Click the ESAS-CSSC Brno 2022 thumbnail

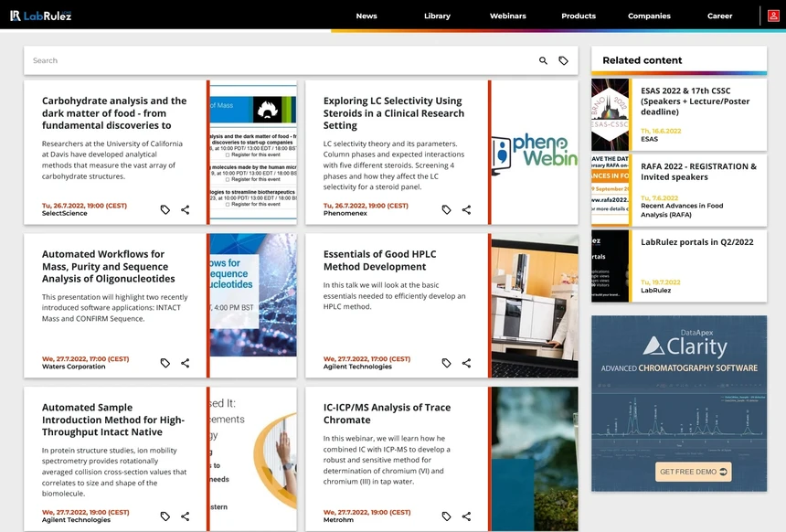(610, 115)
